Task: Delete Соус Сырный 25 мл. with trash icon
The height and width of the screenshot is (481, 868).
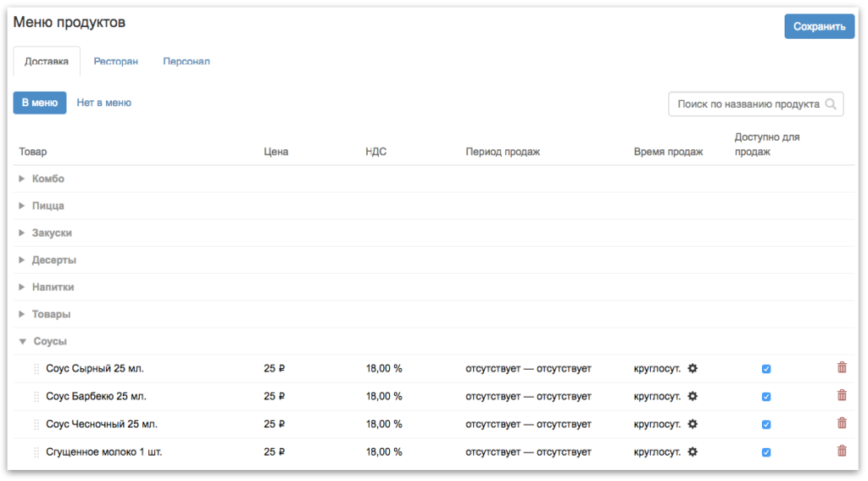Action: [842, 367]
